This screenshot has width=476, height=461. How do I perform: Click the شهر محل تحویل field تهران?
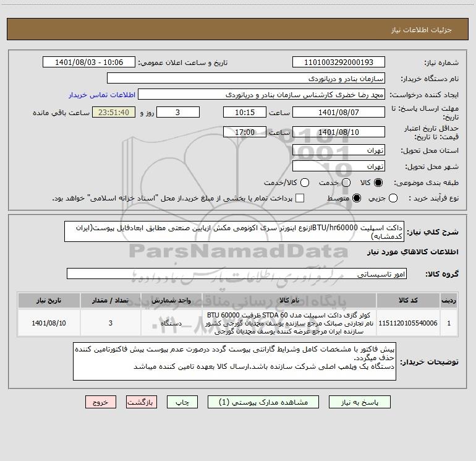[x=339, y=166]
